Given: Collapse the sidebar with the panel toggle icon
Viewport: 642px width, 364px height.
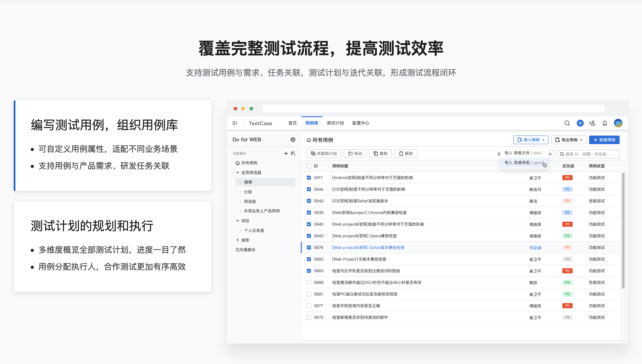Looking at the screenshot, I should (235, 123).
